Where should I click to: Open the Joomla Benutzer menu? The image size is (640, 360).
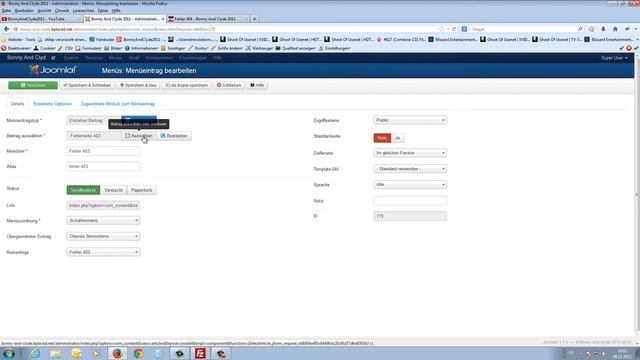click(93, 58)
